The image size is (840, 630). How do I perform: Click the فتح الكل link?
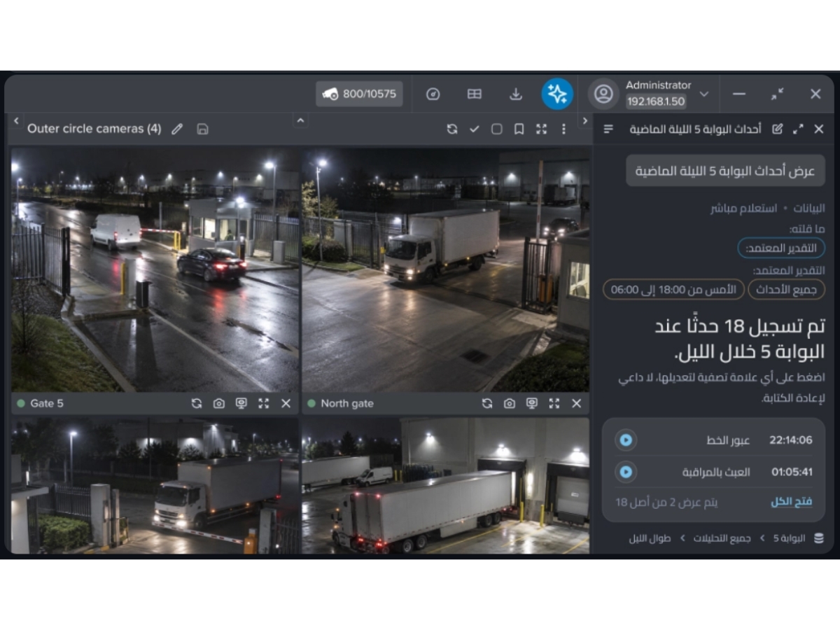[x=791, y=502]
